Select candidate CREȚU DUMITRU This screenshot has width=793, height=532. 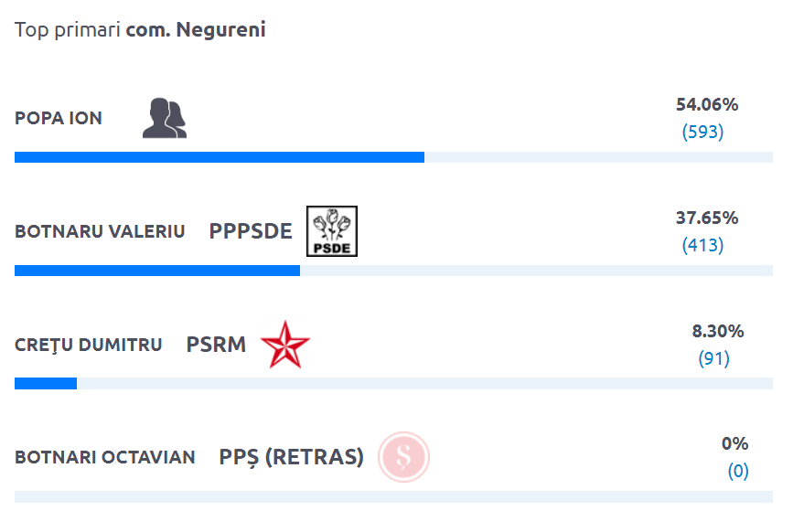point(88,345)
